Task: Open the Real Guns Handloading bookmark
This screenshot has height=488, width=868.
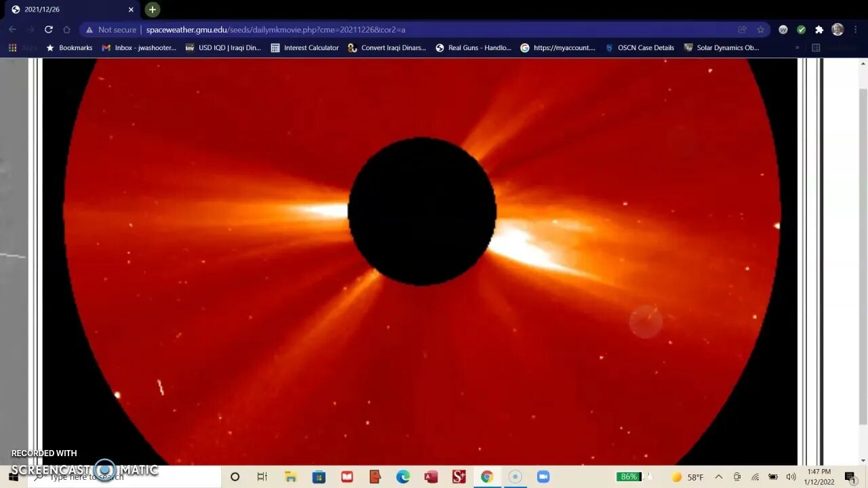Action: coord(473,48)
